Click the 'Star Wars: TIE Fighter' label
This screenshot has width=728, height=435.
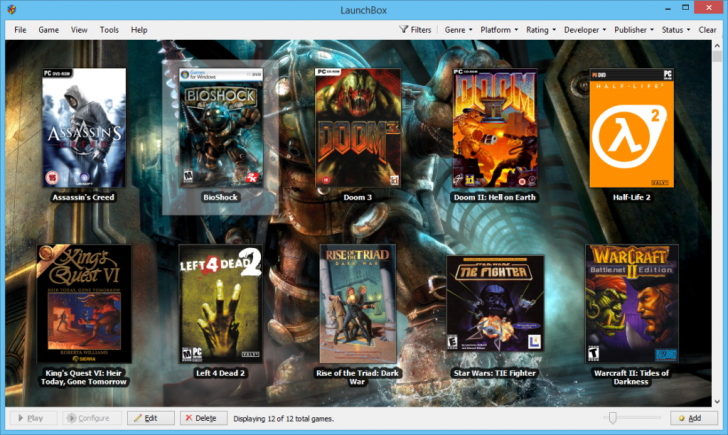pyautogui.click(x=494, y=373)
